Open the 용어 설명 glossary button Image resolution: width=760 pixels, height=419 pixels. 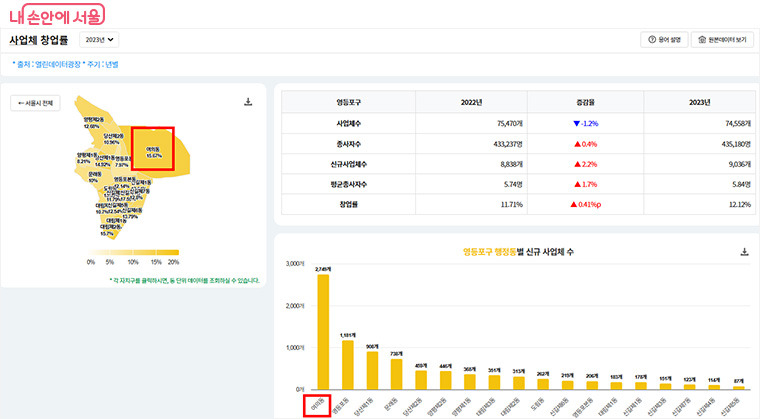pyautogui.click(x=664, y=40)
